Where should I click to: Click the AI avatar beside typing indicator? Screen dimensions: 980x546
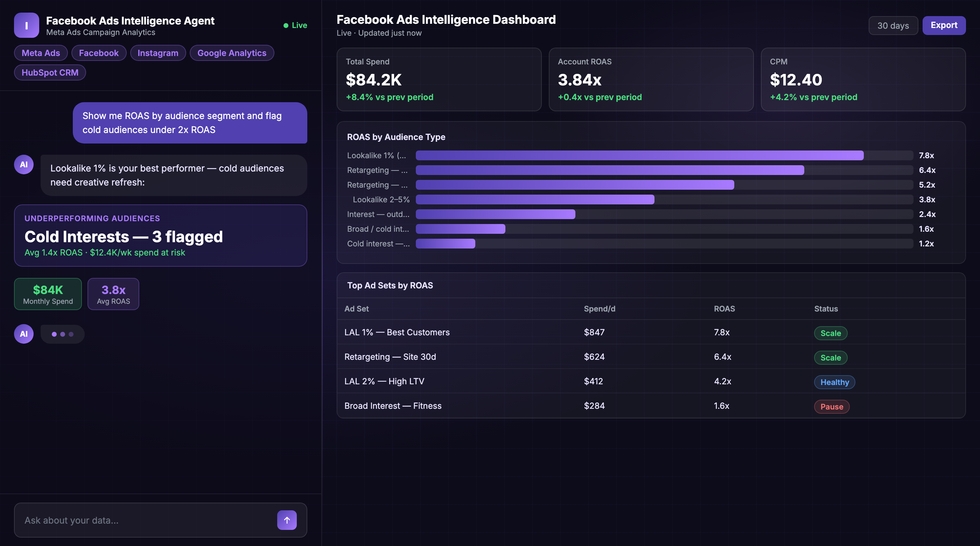tap(23, 334)
